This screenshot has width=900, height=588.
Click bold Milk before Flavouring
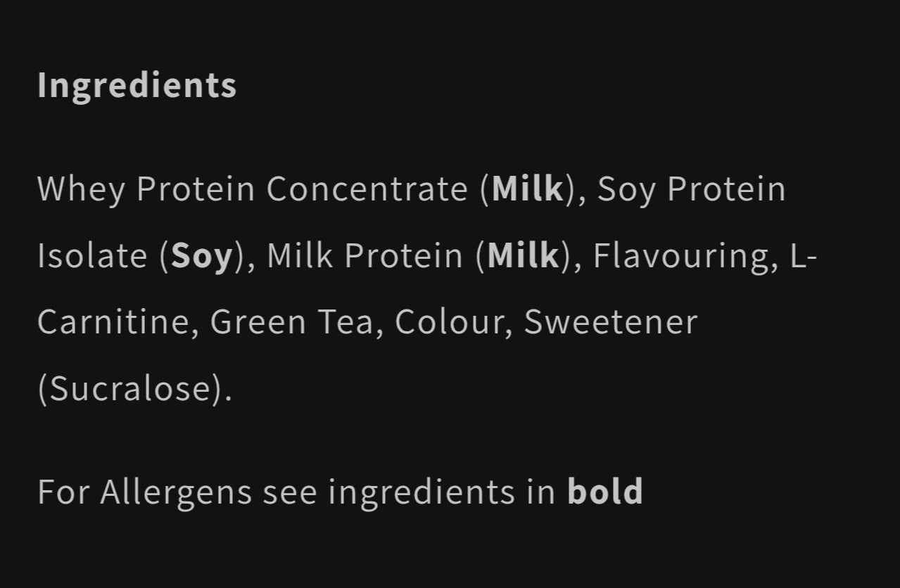pos(523,255)
